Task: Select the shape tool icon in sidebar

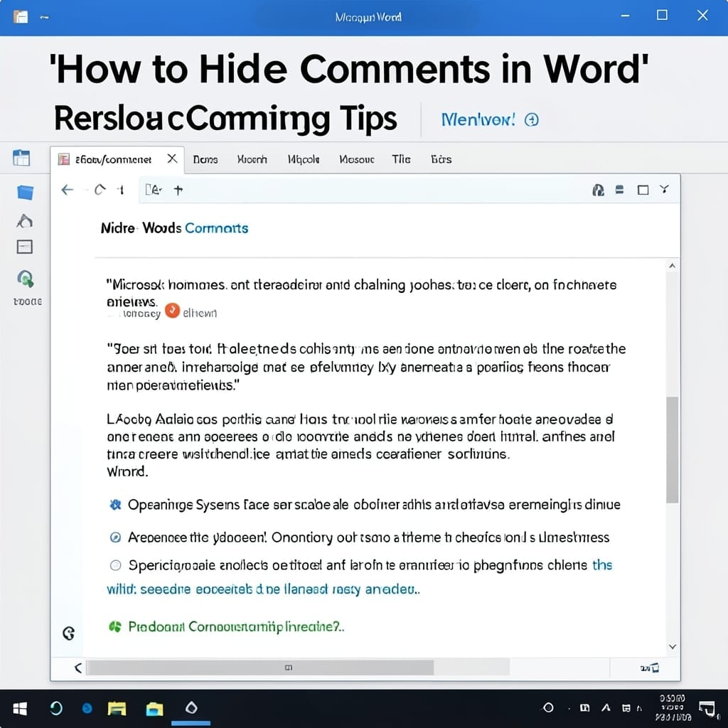Action: click(25, 220)
